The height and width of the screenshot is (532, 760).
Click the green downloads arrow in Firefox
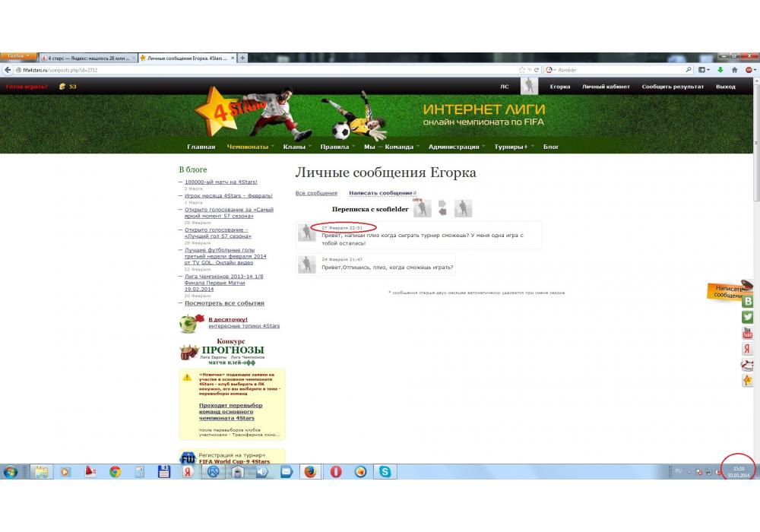(x=720, y=70)
